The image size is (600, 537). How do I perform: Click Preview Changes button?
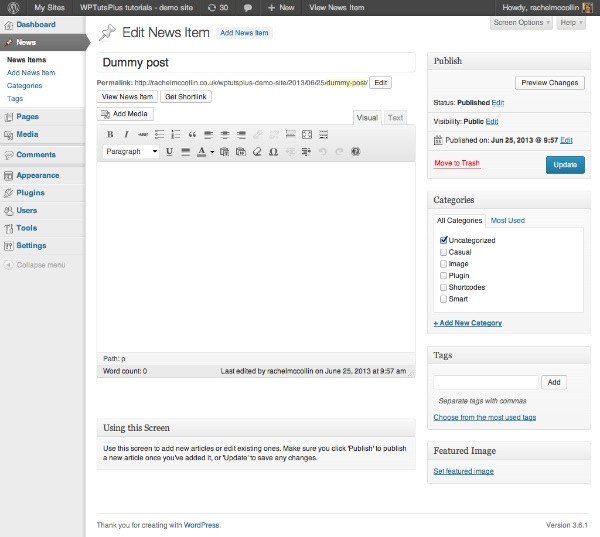coord(549,83)
